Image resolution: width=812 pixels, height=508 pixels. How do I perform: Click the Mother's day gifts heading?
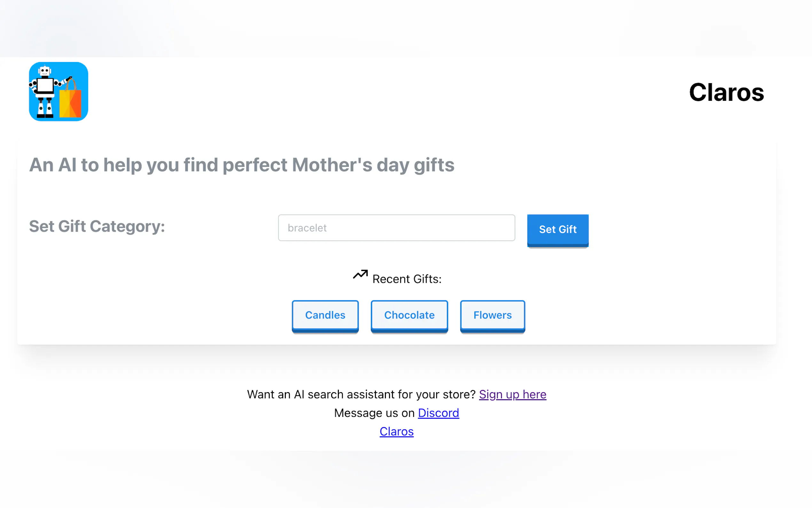(x=242, y=165)
